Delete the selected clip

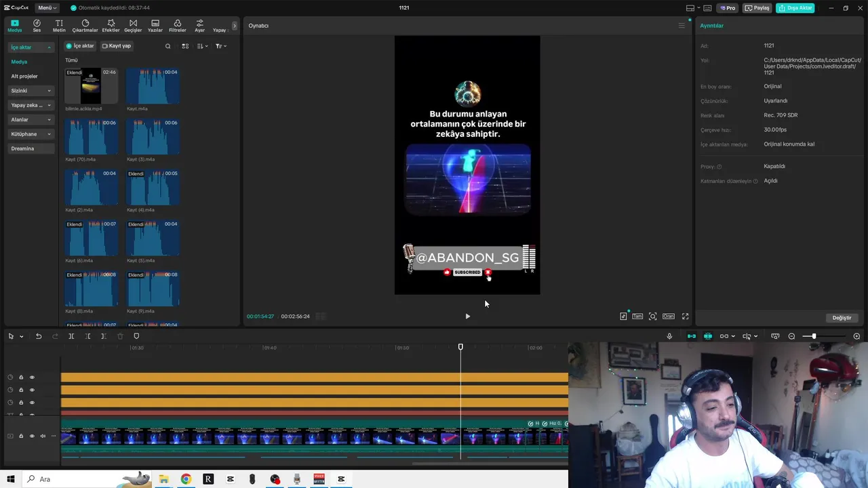tap(120, 336)
